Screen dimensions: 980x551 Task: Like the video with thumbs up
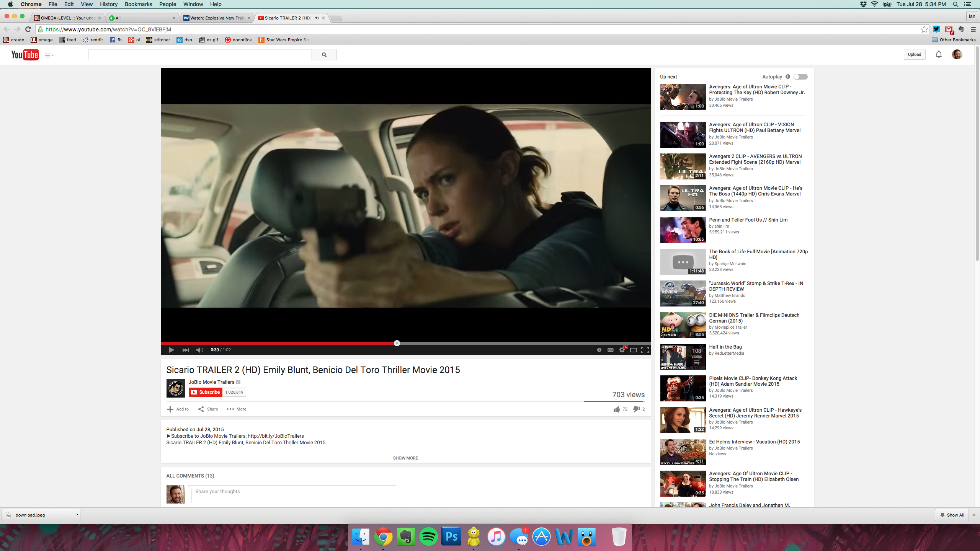tap(617, 409)
